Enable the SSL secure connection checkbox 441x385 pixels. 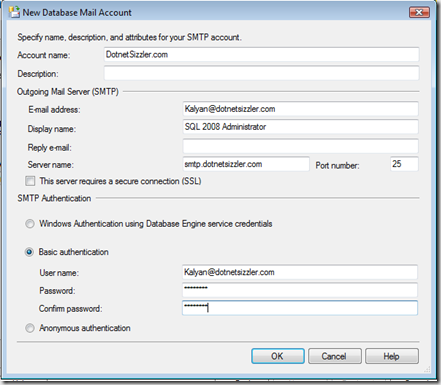click(x=30, y=181)
